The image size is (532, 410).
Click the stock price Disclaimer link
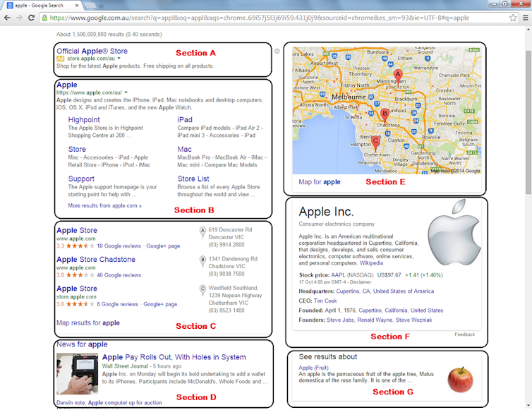361,282
